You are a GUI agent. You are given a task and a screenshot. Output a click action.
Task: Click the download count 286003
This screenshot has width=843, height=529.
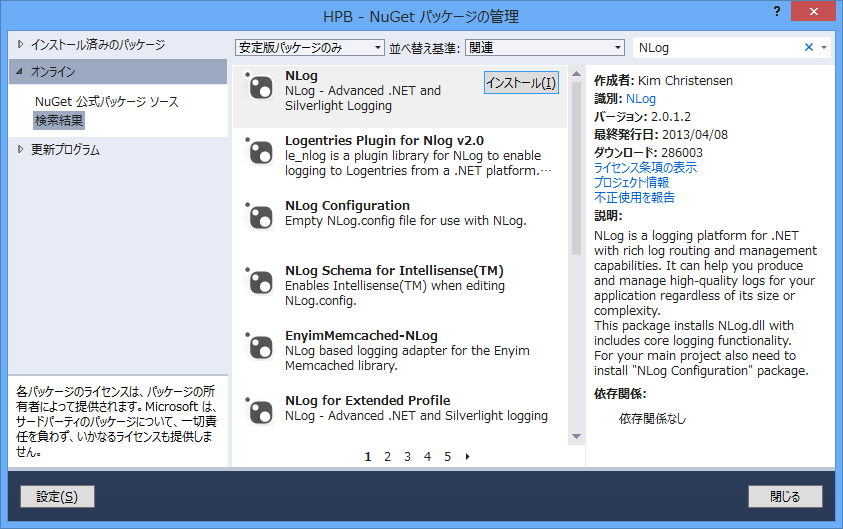pyautogui.click(x=682, y=153)
